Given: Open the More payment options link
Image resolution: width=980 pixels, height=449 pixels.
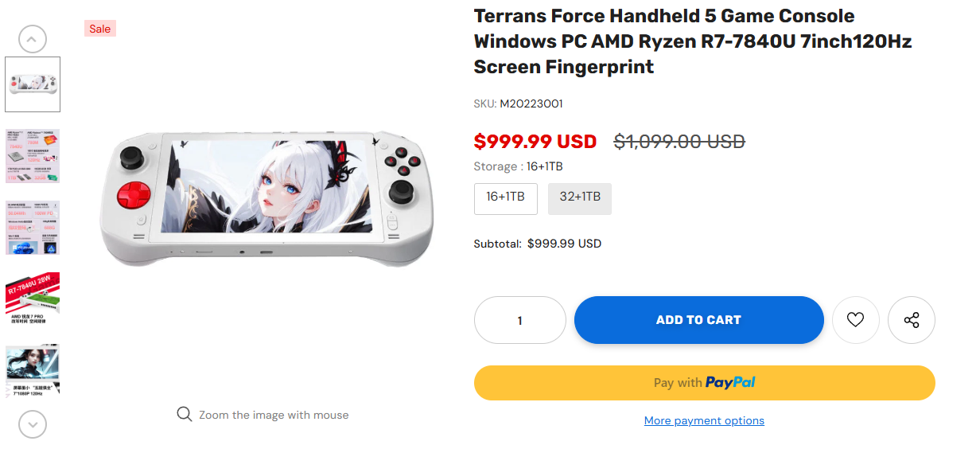Looking at the screenshot, I should pos(704,420).
